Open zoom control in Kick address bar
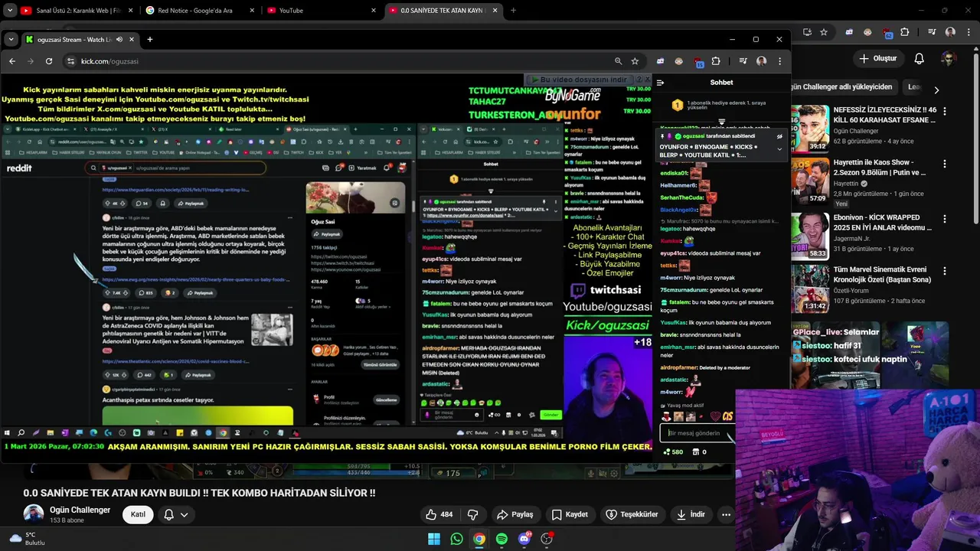The image size is (980, 551). pyautogui.click(x=618, y=61)
